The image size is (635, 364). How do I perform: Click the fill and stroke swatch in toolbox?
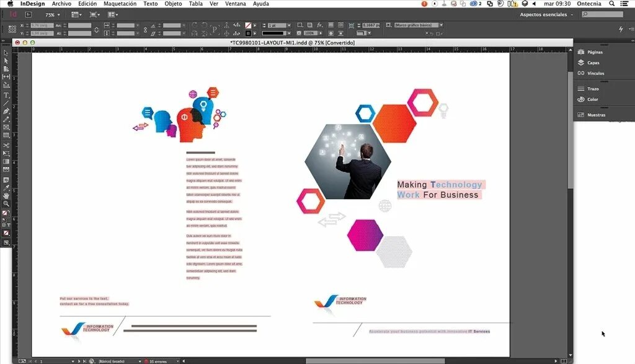(5, 213)
